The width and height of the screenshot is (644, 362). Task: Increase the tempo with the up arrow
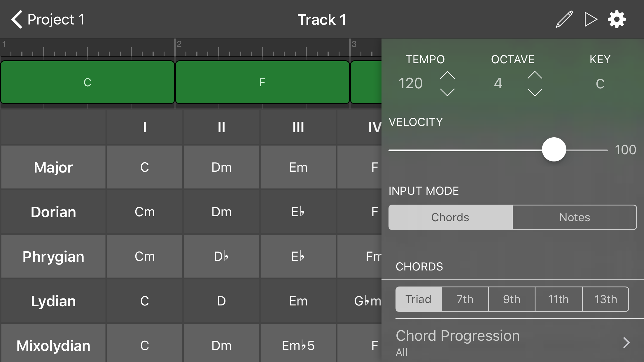pos(447,75)
